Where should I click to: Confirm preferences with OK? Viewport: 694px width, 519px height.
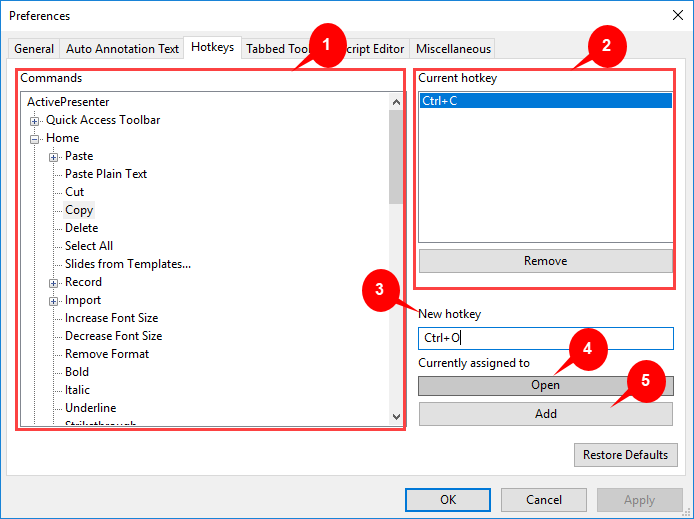pyautogui.click(x=448, y=500)
